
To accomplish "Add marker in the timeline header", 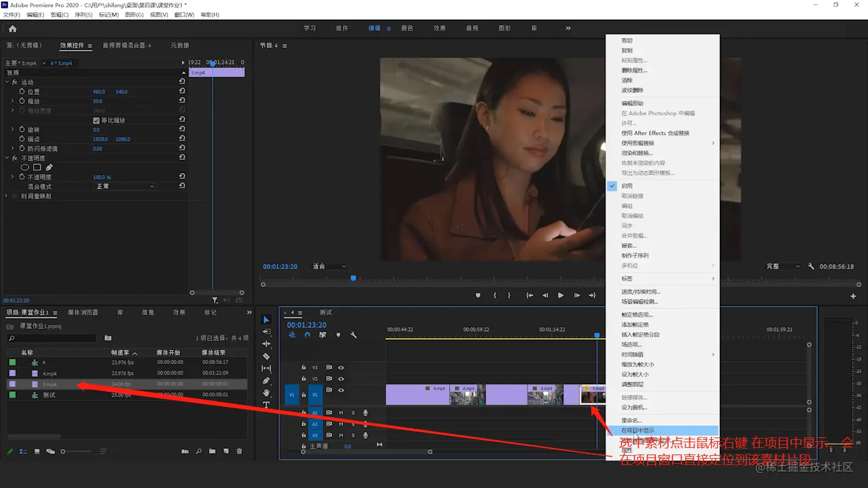I will tap(338, 335).
